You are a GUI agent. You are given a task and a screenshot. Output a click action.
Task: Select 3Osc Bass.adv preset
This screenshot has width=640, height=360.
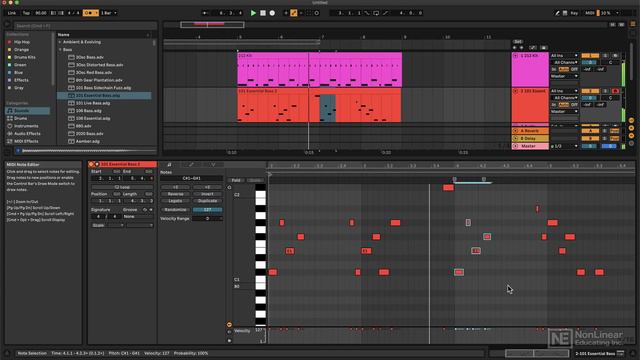coord(89,57)
